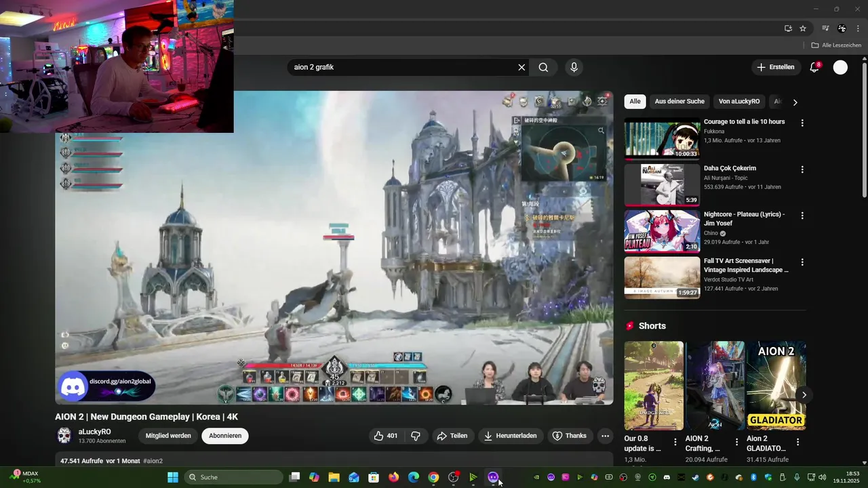Click the Discord tray icon
The width and height of the screenshot is (868, 488).
pyautogui.click(x=667, y=477)
